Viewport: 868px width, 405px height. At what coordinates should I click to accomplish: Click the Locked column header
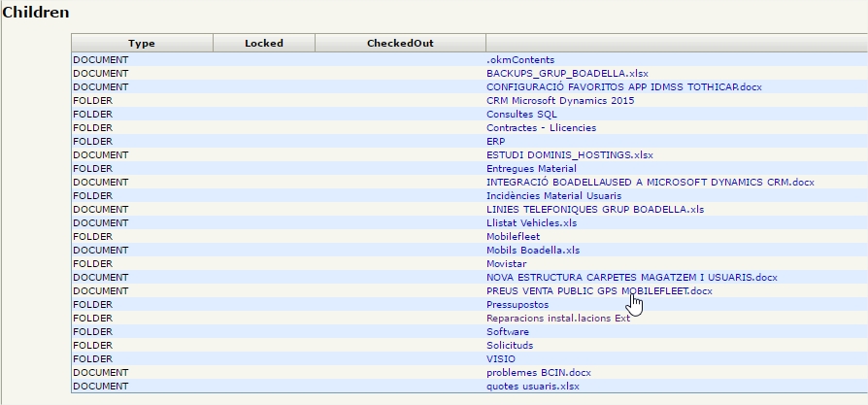point(263,44)
